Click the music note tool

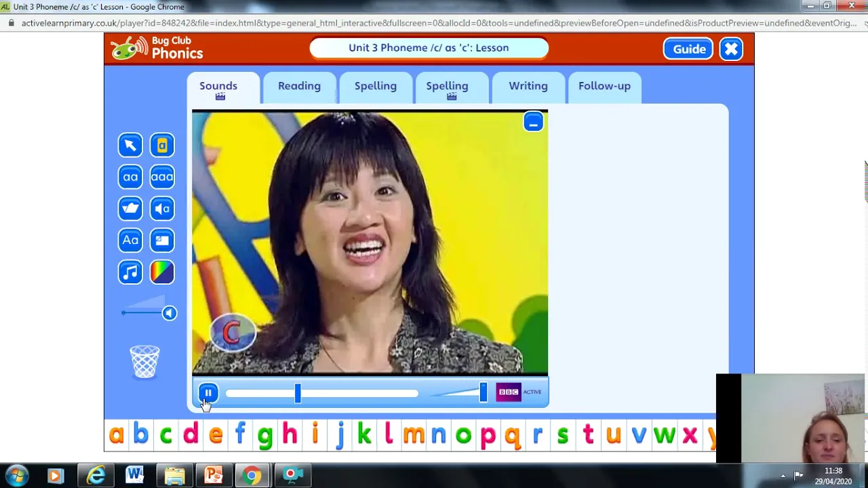click(130, 272)
